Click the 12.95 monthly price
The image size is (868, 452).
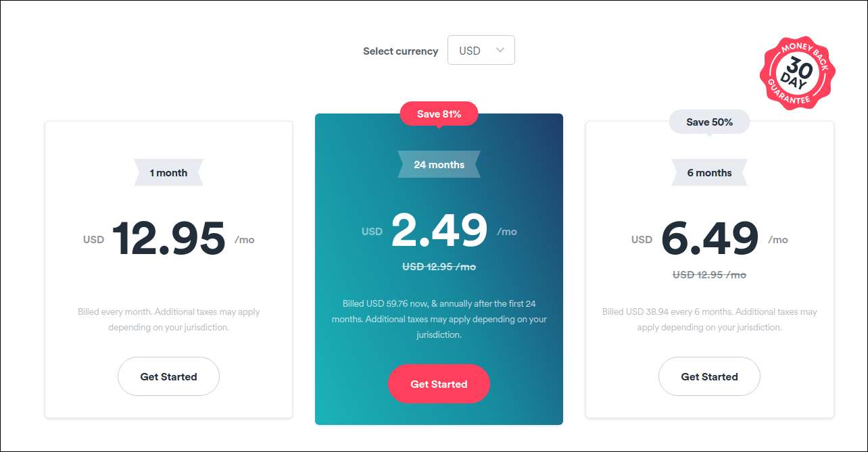pyautogui.click(x=168, y=239)
